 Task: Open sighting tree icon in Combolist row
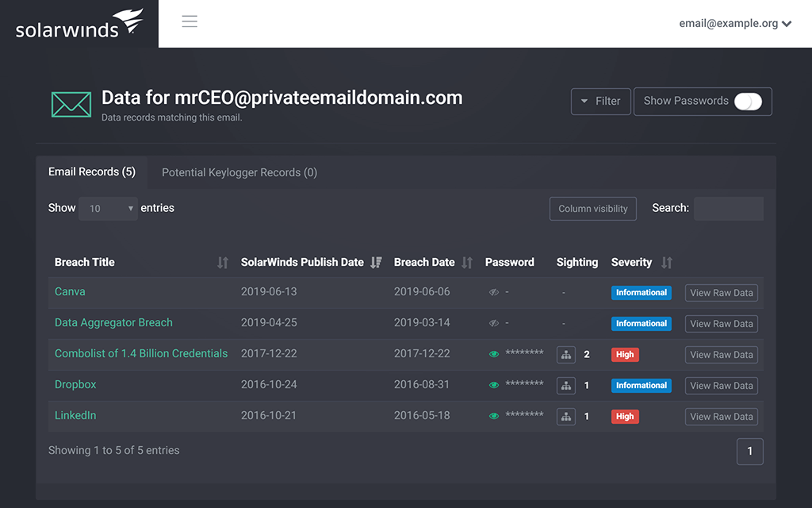566,355
